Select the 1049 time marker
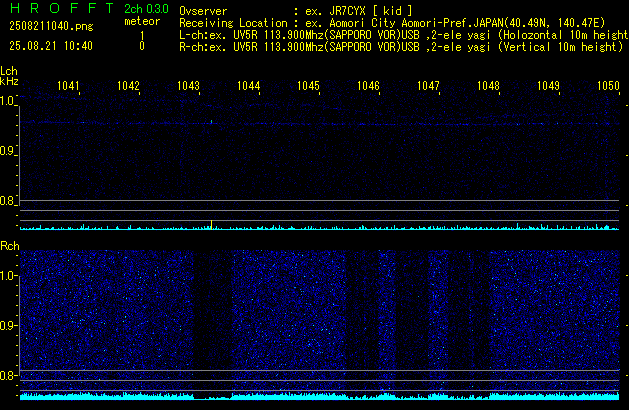 point(548,86)
